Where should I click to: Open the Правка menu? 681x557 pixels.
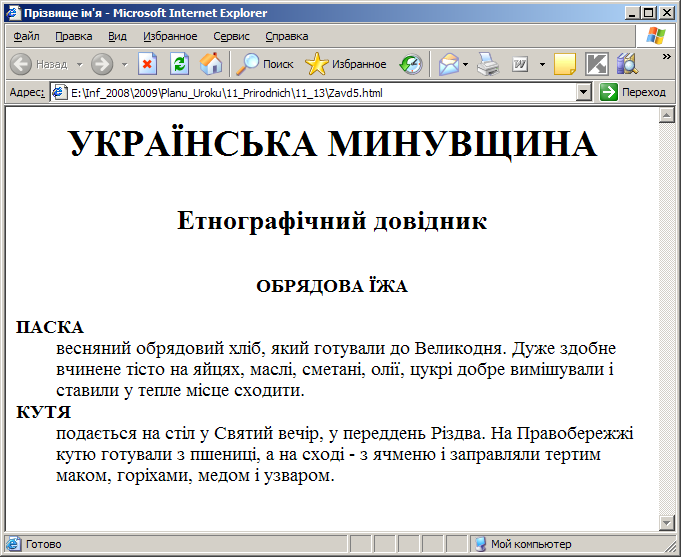pos(74,36)
